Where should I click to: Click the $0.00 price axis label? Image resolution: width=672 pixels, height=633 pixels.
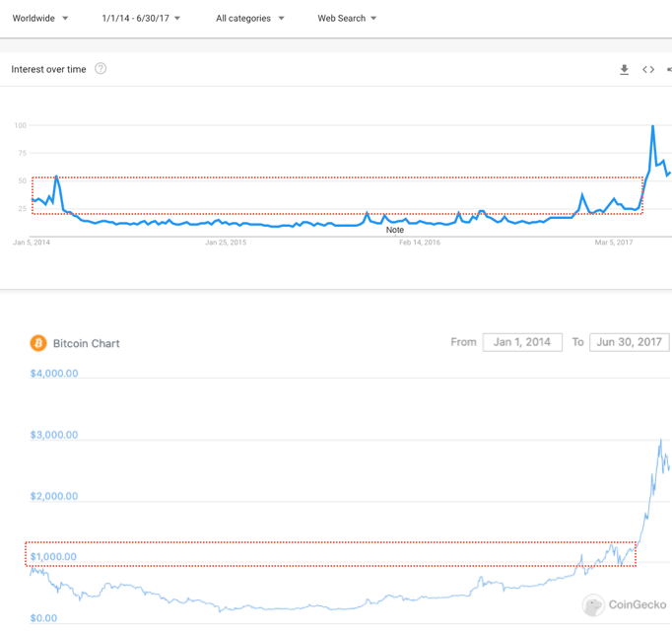43,618
